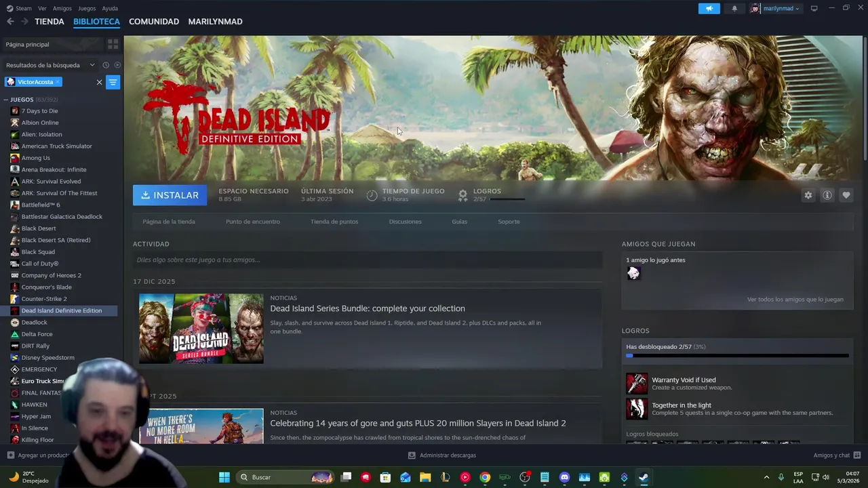Go to Página principal of library
Screen dimensions: 868x488
[x=52, y=44]
